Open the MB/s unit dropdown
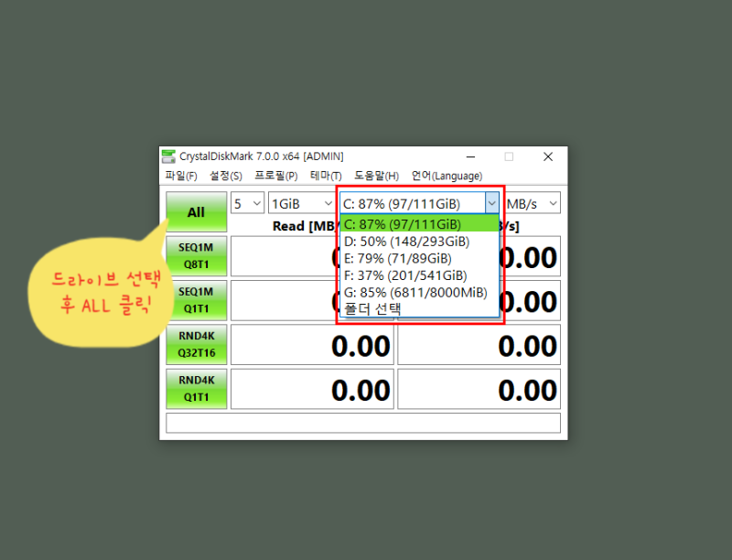732x560 pixels. [532, 202]
